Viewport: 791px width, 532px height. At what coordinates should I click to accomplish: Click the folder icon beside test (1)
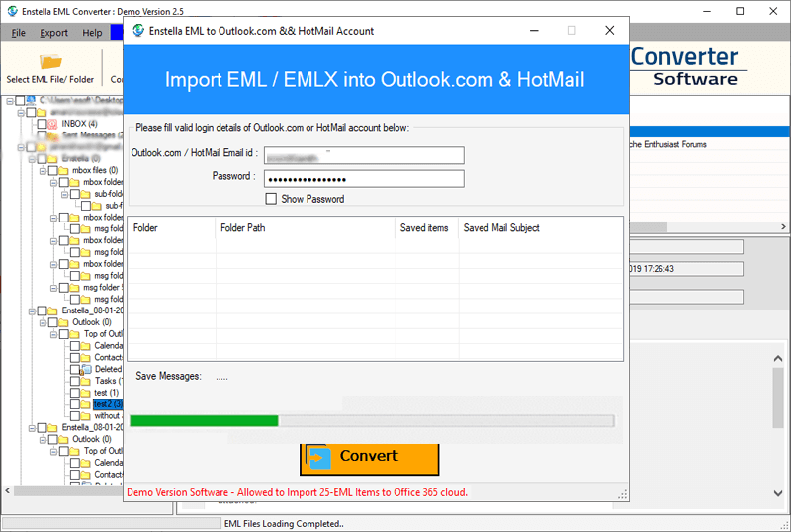(86, 393)
